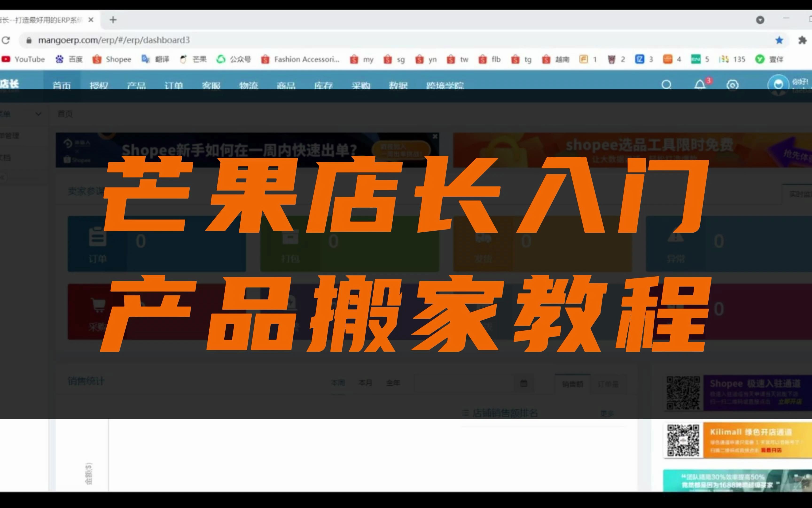Select 客服 in the top navigation
The width and height of the screenshot is (812, 508).
(x=211, y=86)
